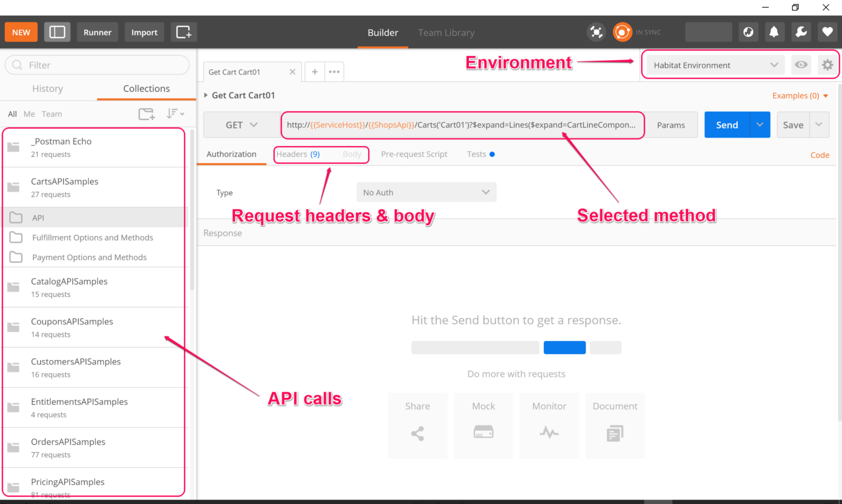Open the notifications bell
This screenshot has height=504, width=842.
(x=774, y=32)
